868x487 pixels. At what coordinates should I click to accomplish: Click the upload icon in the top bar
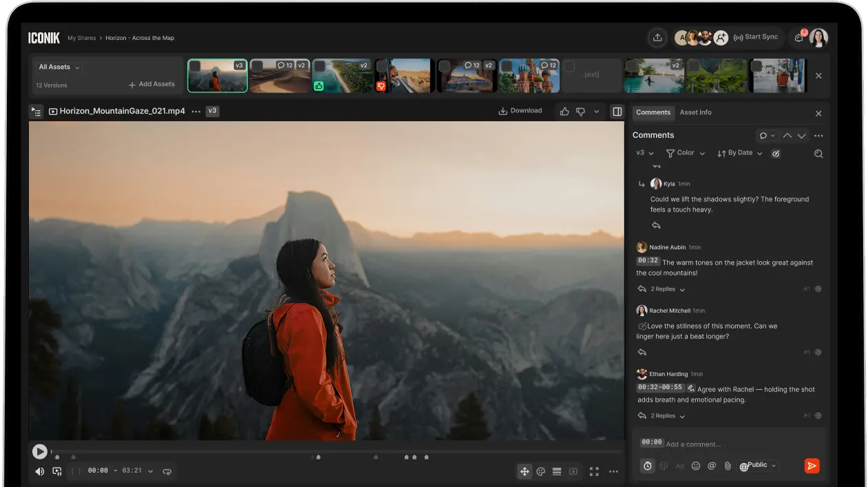point(657,37)
